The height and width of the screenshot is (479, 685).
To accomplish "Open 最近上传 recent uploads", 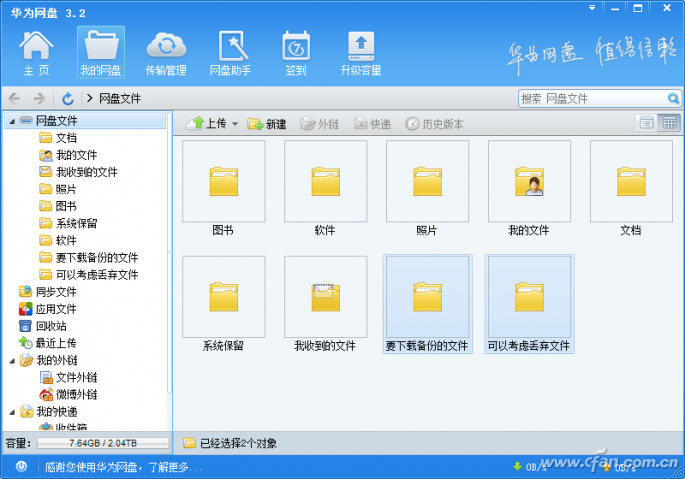I will pyautogui.click(x=48, y=343).
